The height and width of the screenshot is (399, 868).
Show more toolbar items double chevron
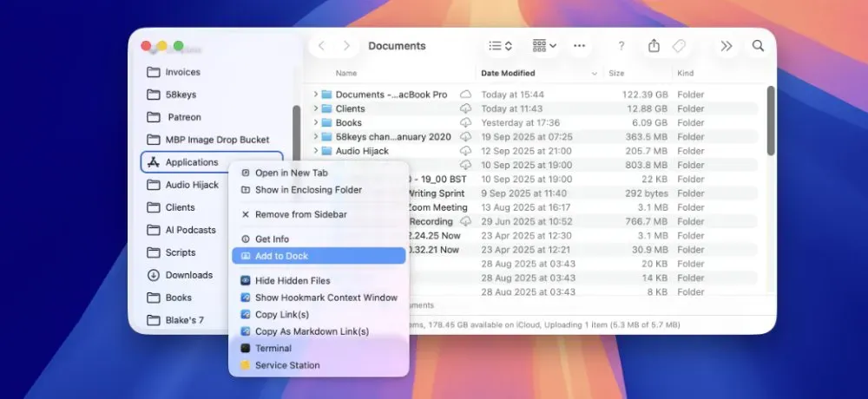coord(727,46)
